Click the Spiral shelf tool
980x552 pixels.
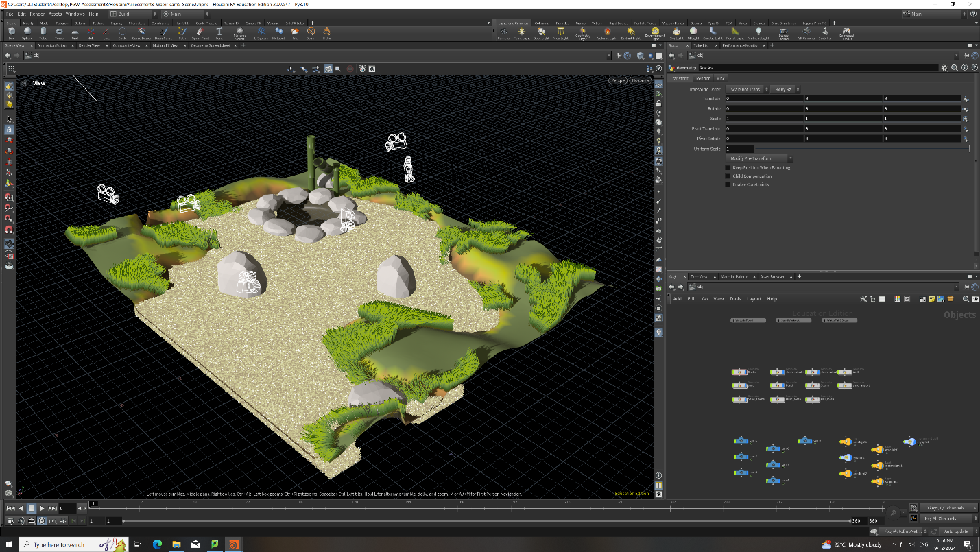coord(311,32)
